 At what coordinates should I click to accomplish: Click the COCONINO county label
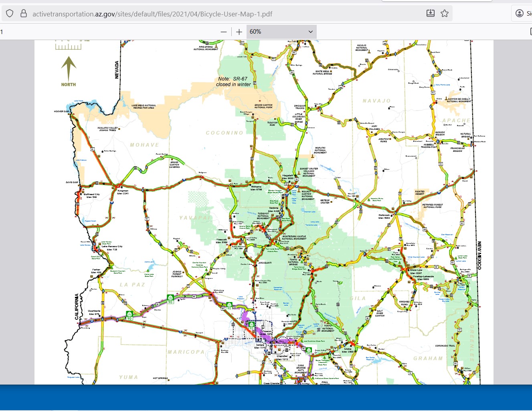(x=225, y=133)
